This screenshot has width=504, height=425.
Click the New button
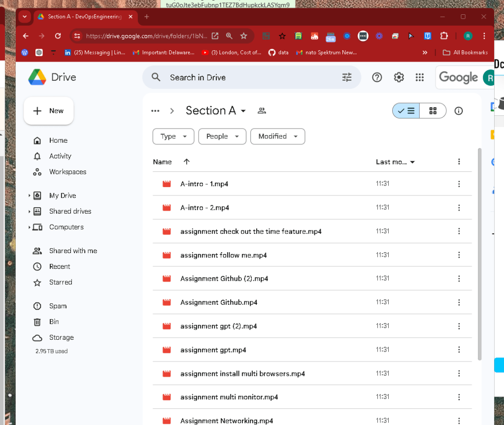tap(49, 111)
